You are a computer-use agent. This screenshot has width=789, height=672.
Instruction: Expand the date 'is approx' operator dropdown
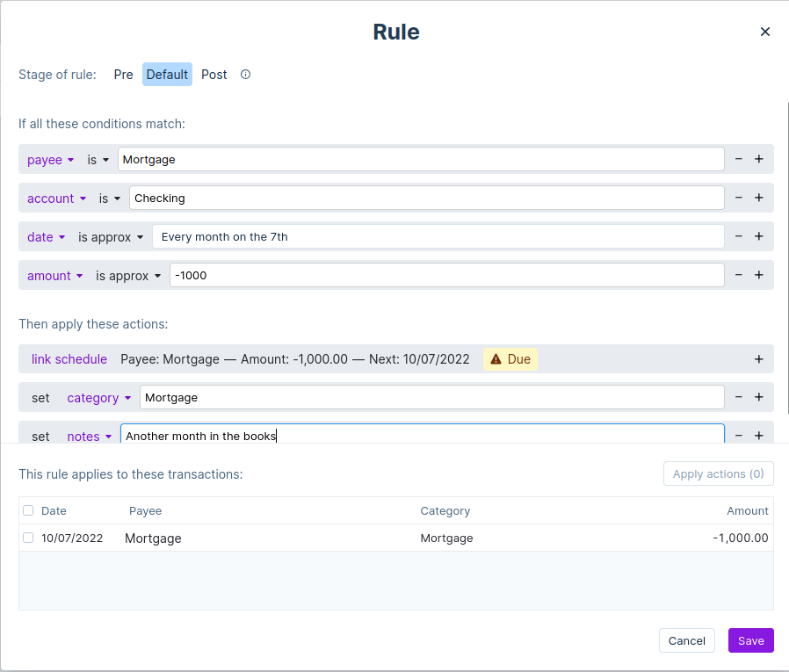tap(111, 237)
